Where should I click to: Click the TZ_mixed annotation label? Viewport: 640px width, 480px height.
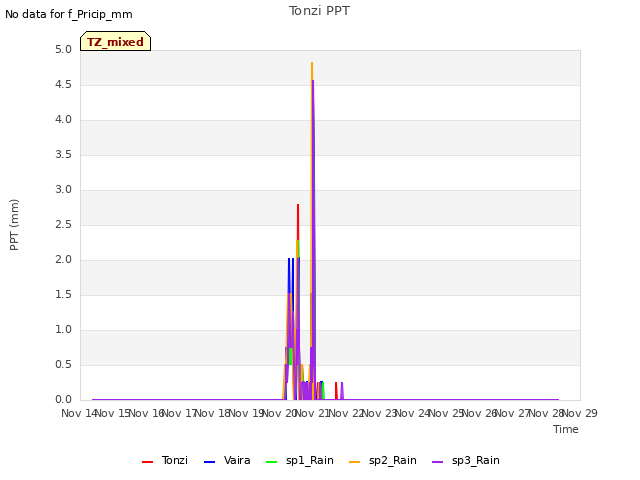116,41
